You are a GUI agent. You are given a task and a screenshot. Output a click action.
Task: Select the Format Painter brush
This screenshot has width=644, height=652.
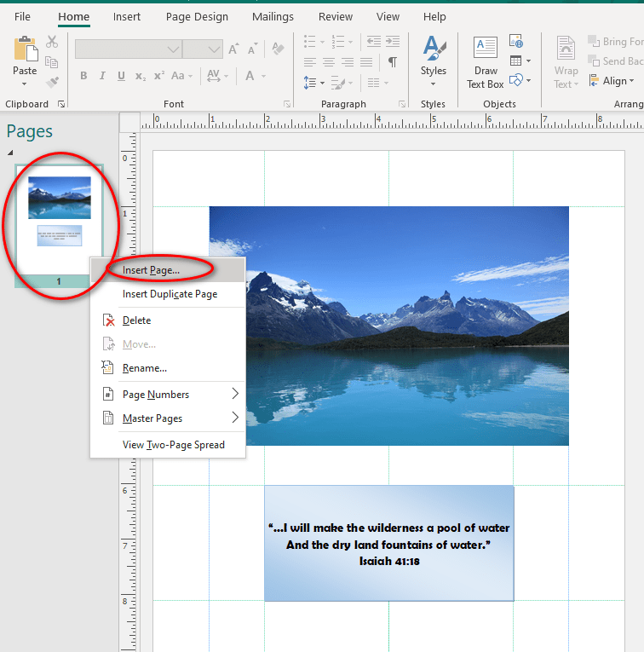pyautogui.click(x=52, y=82)
